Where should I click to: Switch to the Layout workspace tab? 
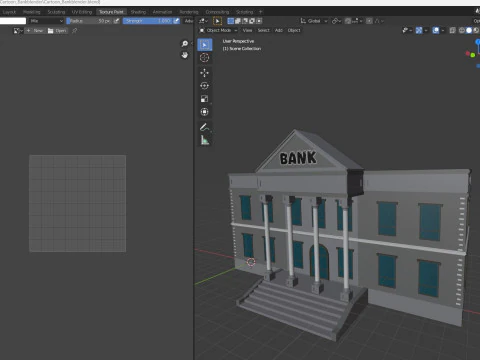[x=9, y=12]
